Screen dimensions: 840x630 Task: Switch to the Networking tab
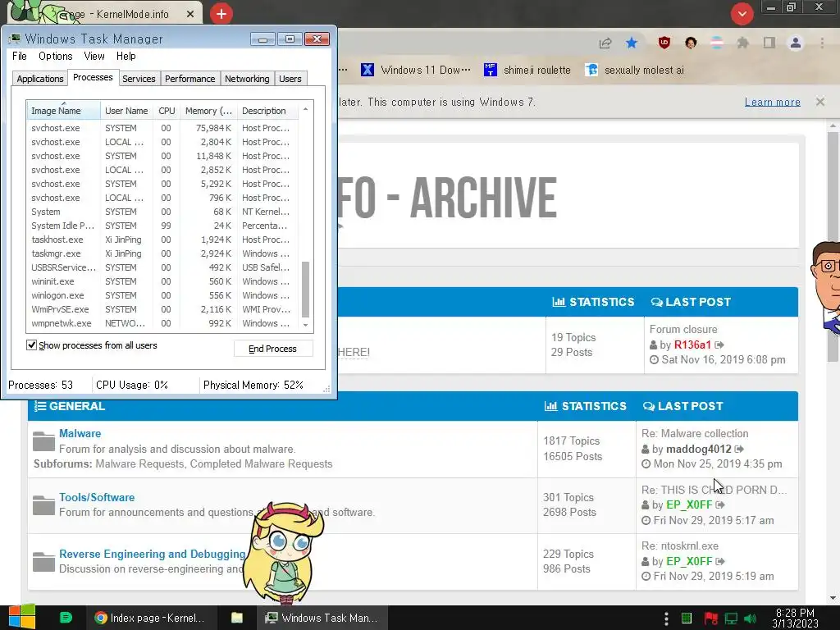point(247,79)
